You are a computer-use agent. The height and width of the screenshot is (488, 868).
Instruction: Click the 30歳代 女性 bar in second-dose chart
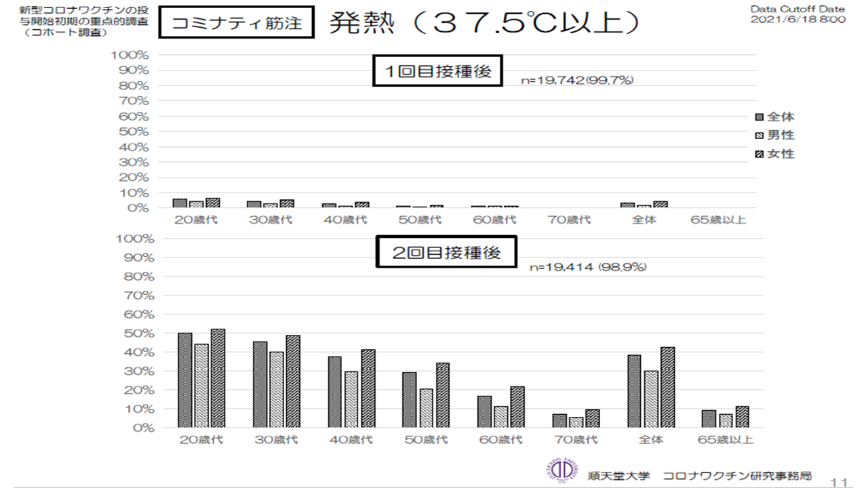[x=293, y=382]
